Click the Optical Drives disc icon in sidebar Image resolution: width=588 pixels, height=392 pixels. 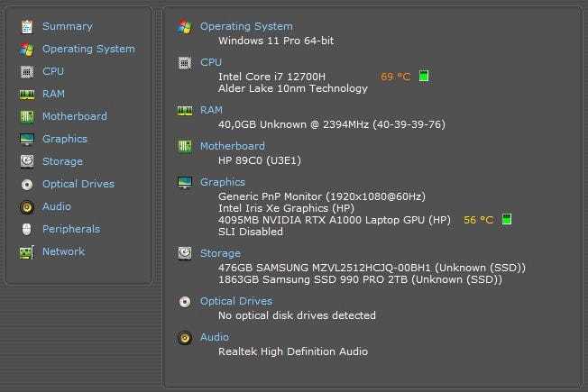[27, 185]
